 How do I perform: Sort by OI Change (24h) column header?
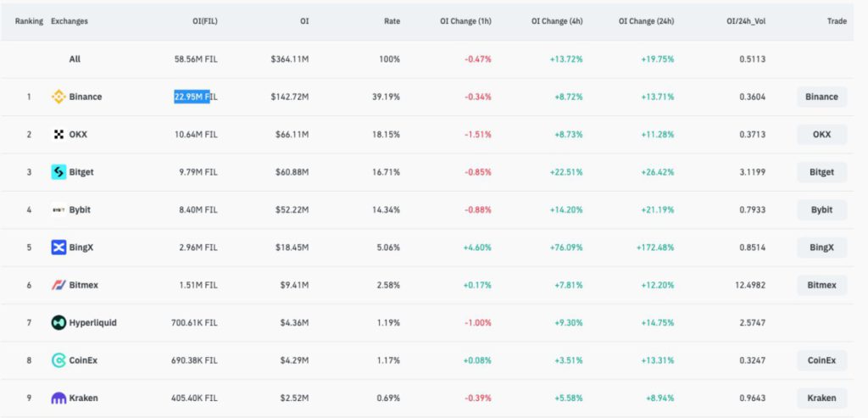coord(646,20)
